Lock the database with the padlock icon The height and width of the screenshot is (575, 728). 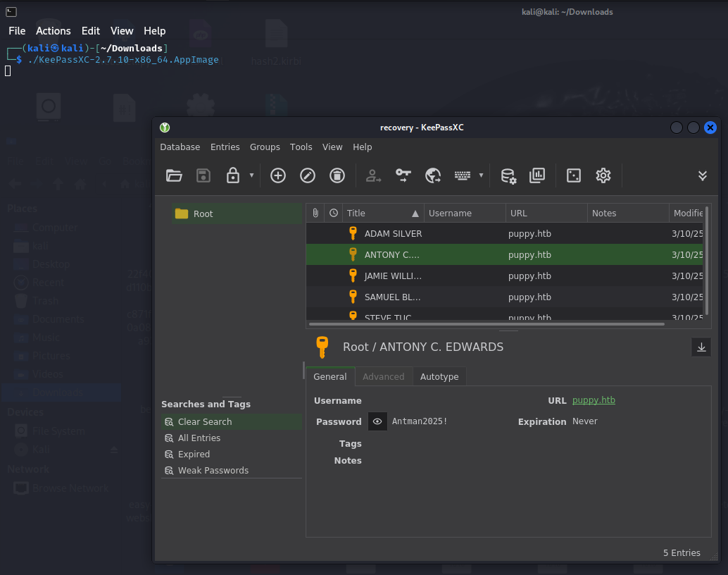pos(232,175)
